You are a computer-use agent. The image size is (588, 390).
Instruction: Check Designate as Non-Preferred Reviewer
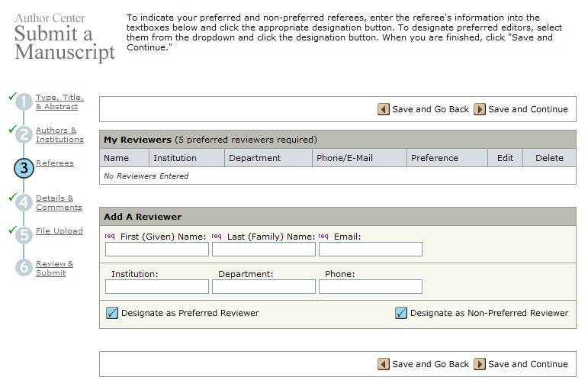coord(401,313)
